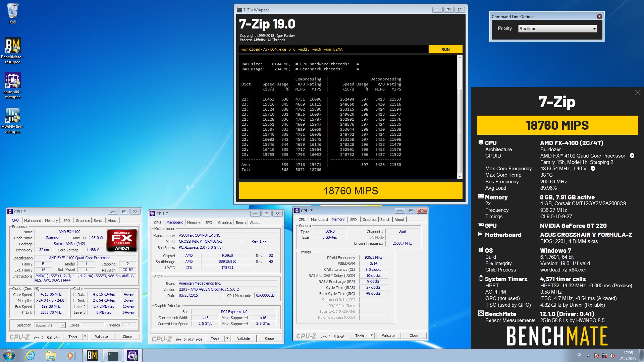This screenshot has width=644, height=362.
Task: Click the CPU-Z title icon in the Memory window
Action: [297, 210]
